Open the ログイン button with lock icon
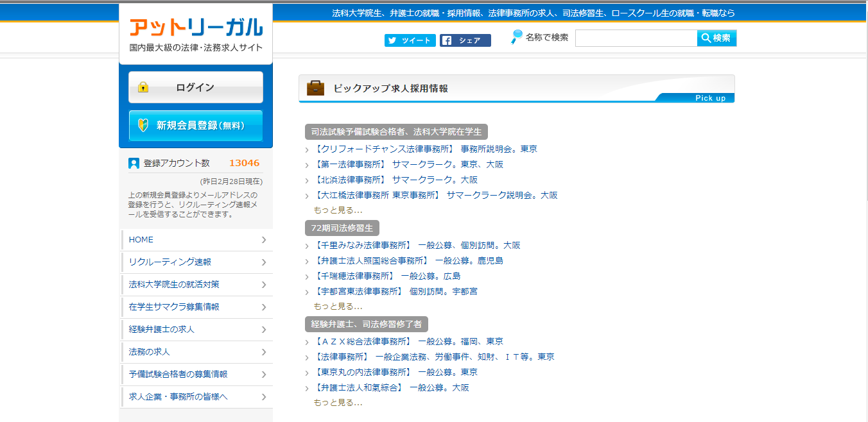 196,87
